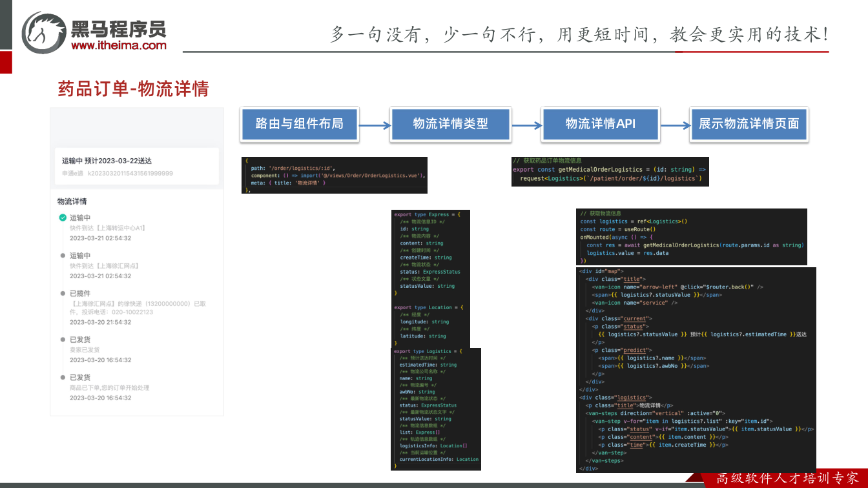Screen dimensions: 868x488
Task: Click the 黑马程序员 horse logo icon
Action: click(x=44, y=32)
